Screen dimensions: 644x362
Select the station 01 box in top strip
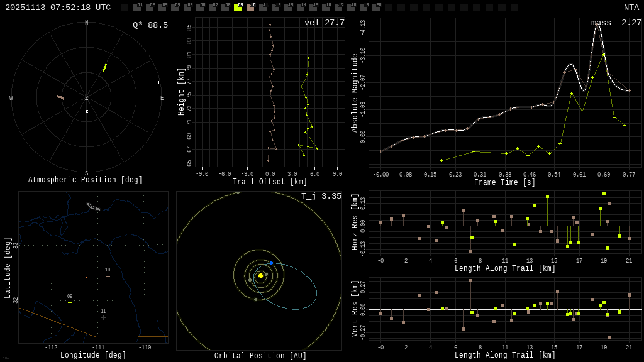(x=137, y=8)
